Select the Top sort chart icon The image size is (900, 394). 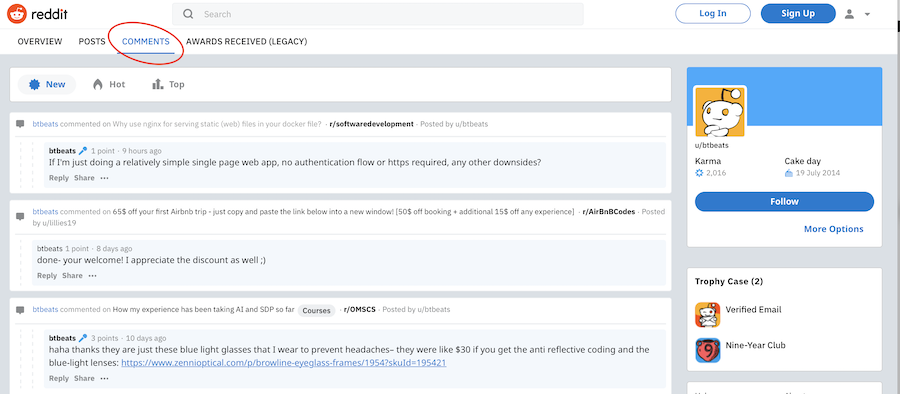(157, 84)
